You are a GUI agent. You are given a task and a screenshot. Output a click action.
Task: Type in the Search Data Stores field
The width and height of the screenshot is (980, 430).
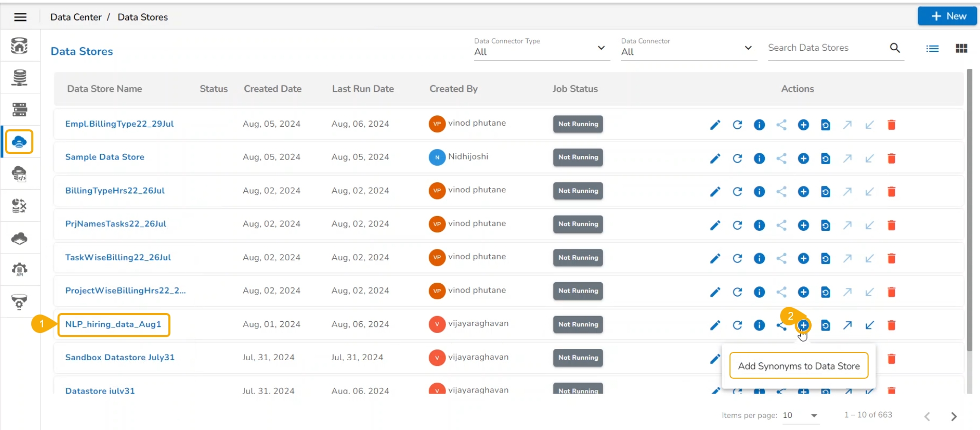point(825,48)
